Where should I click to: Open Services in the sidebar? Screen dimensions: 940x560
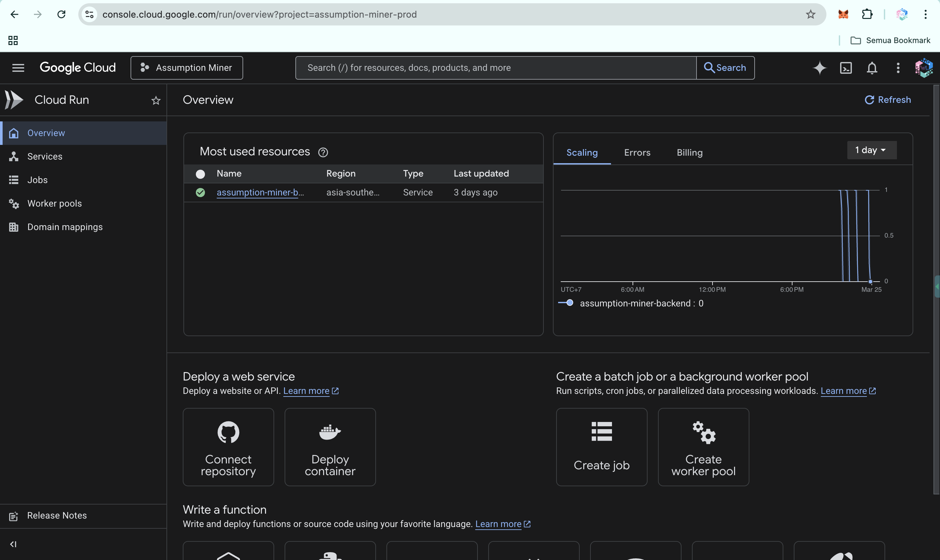tap(45, 156)
